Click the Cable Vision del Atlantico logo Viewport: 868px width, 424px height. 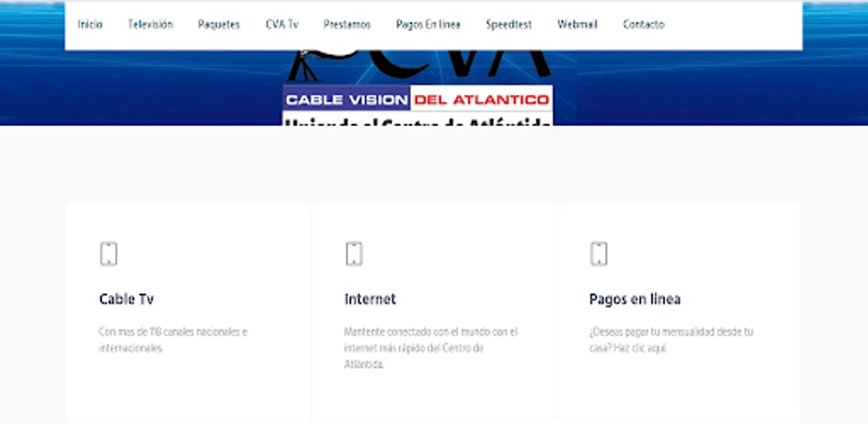click(x=418, y=87)
